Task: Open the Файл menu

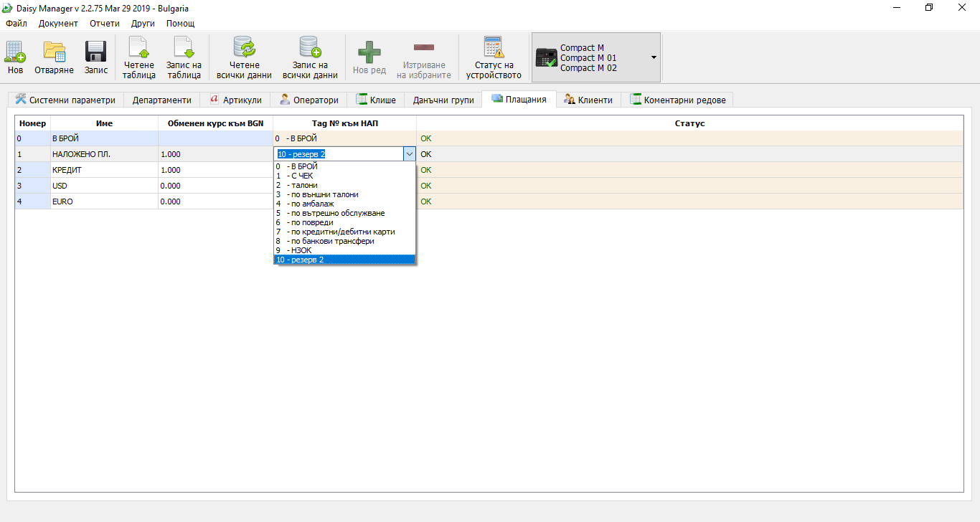Action: click(x=16, y=24)
